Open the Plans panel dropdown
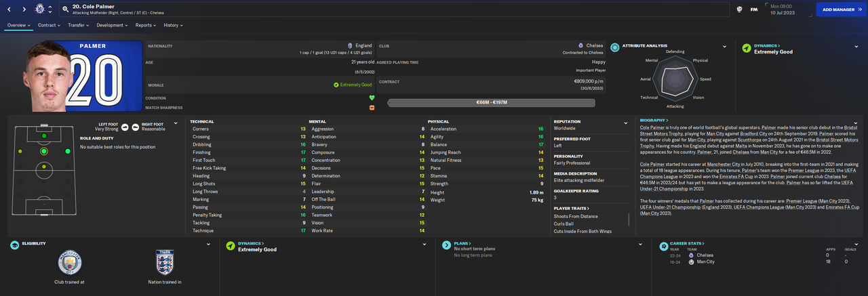The height and width of the screenshot is (296, 868). [640, 244]
